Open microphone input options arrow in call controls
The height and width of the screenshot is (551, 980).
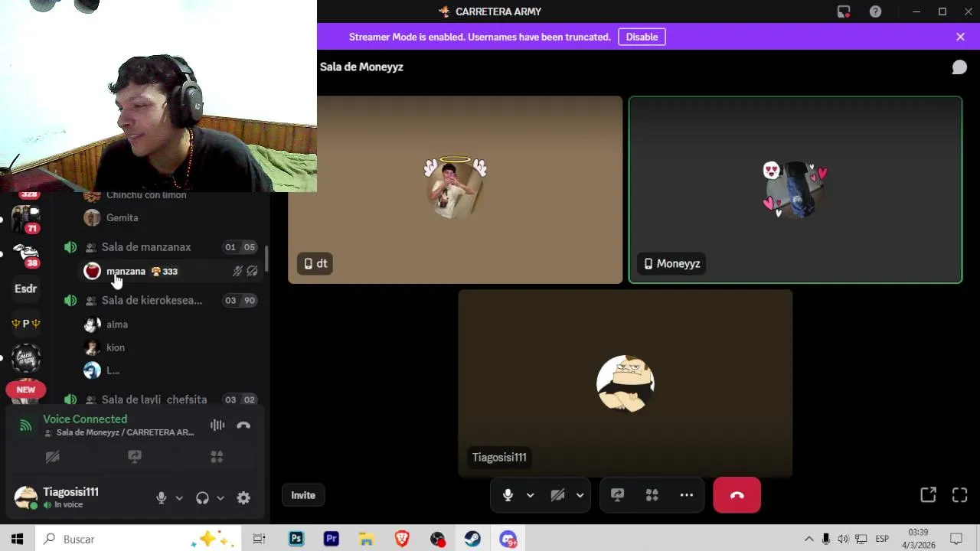point(530,495)
